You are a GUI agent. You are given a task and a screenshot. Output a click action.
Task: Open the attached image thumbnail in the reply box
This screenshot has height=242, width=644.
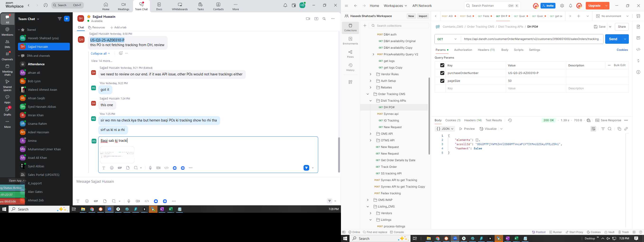pos(117,155)
